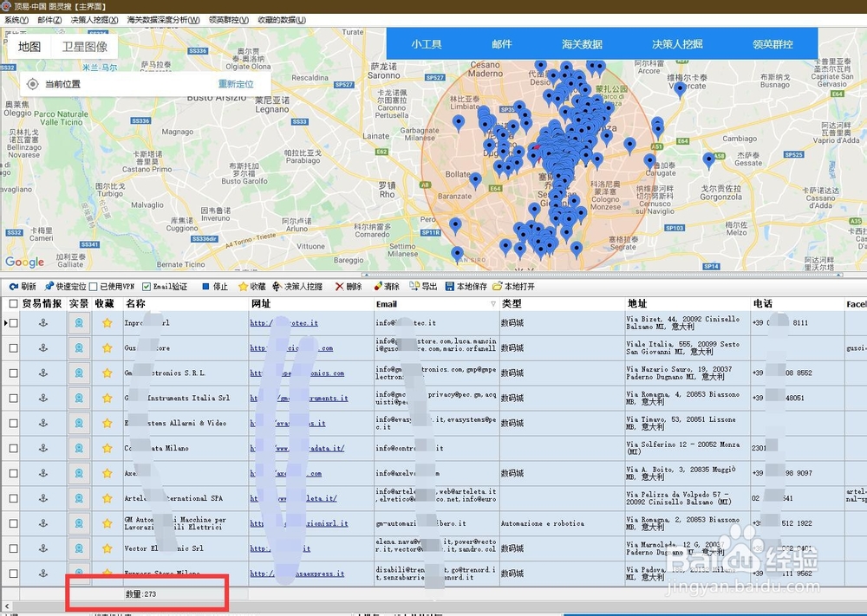Viewport: 867px width, 616px height.
Task: Select checkbox for Vector Srl row
Action: click(x=13, y=548)
